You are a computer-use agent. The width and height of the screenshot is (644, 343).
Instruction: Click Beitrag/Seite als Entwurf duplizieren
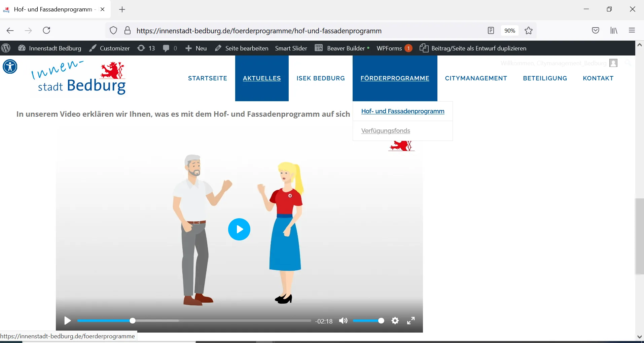[x=473, y=48]
